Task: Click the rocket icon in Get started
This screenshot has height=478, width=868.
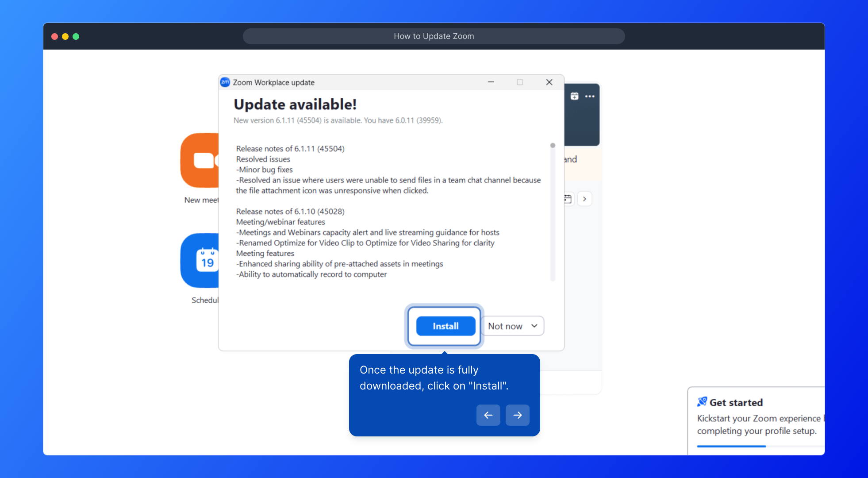Action: pyautogui.click(x=702, y=402)
